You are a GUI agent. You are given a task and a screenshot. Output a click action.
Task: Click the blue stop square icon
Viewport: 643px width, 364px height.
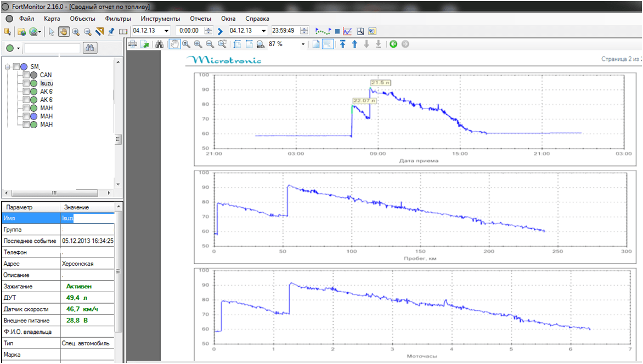click(337, 31)
